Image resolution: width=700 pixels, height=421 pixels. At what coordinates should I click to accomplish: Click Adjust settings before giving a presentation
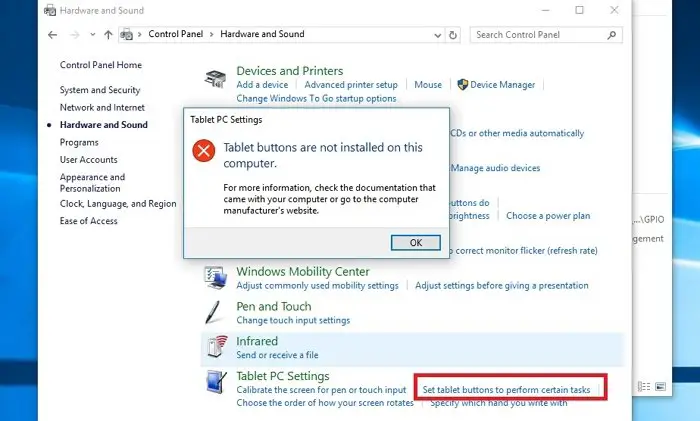click(x=502, y=285)
